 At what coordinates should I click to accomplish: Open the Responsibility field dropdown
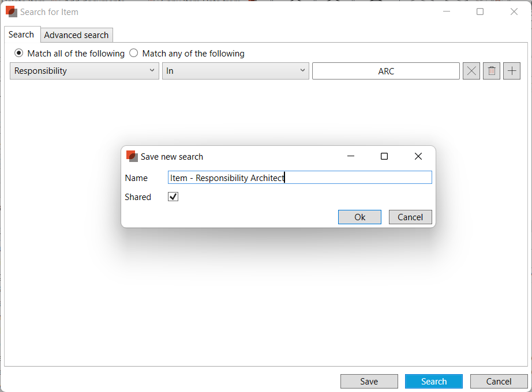coord(84,71)
